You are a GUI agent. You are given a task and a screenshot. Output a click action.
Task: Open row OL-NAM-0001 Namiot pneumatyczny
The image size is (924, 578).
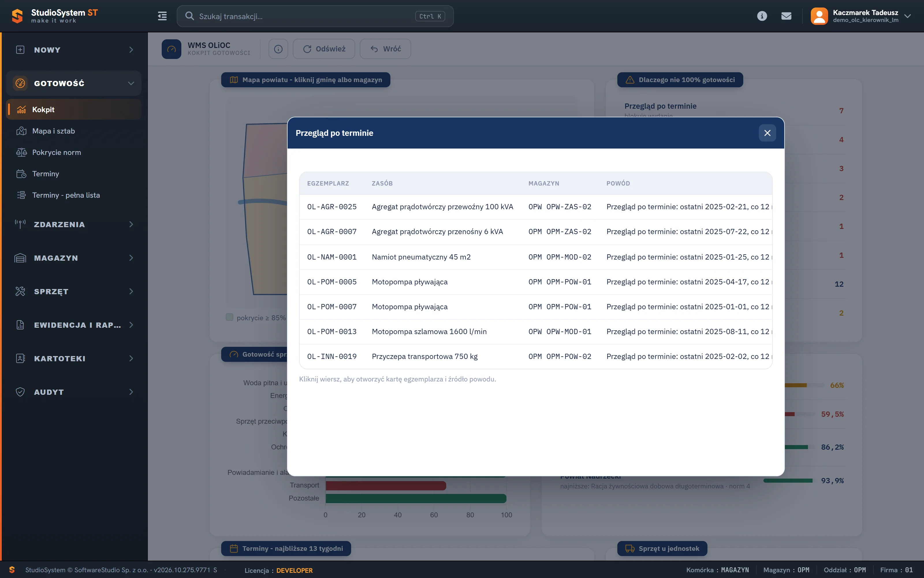(536, 257)
